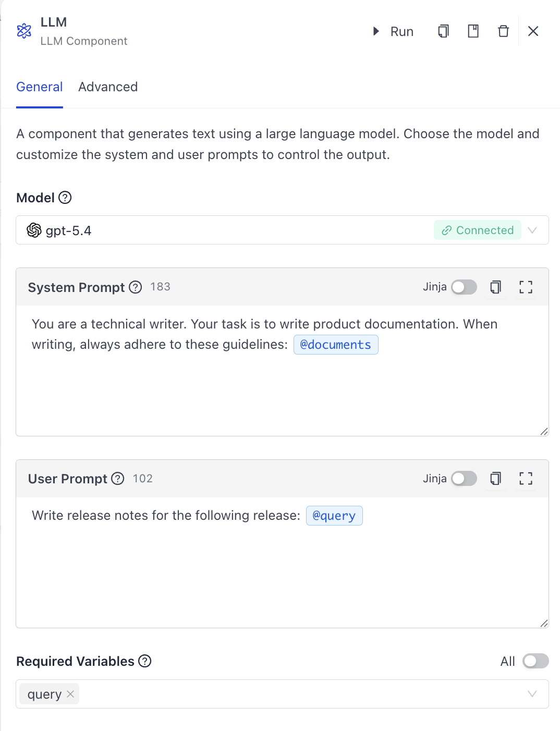This screenshot has height=731, width=560.
Task: Click the Model help question-mark icon
Action: pyautogui.click(x=65, y=198)
